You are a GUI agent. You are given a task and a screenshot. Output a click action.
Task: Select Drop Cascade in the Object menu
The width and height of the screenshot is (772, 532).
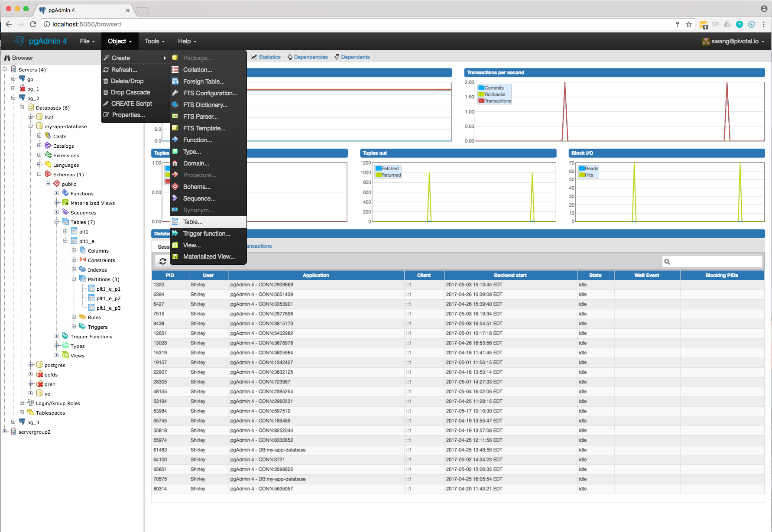[130, 92]
